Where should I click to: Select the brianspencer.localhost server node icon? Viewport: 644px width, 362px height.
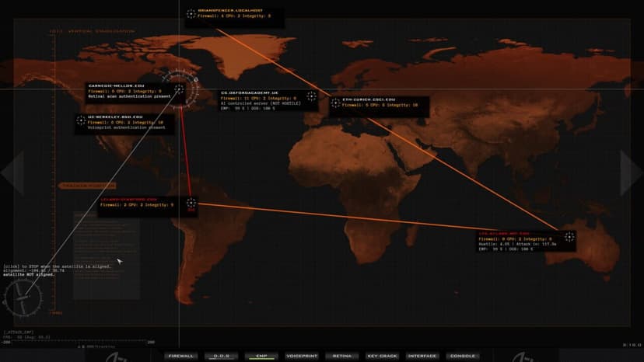click(191, 14)
